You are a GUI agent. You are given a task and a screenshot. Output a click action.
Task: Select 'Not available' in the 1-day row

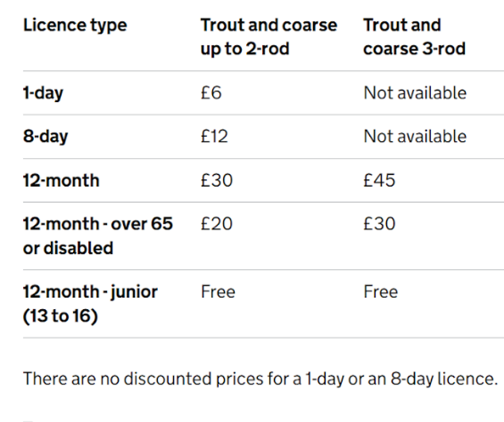point(415,93)
